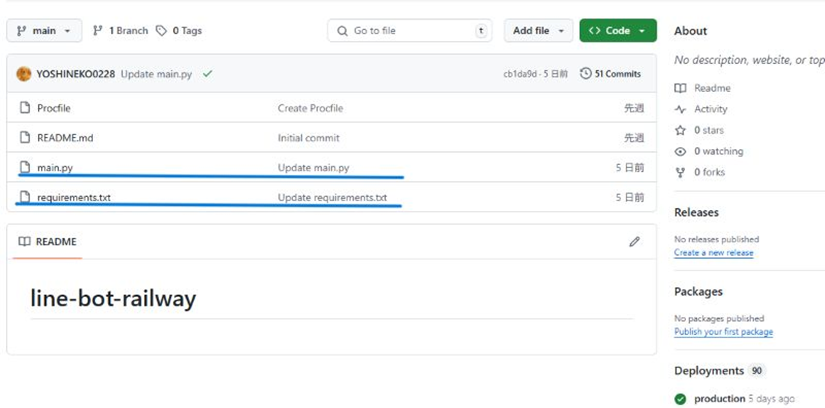Click the file icon next to README.md
The image size is (825, 408).
coord(25,137)
